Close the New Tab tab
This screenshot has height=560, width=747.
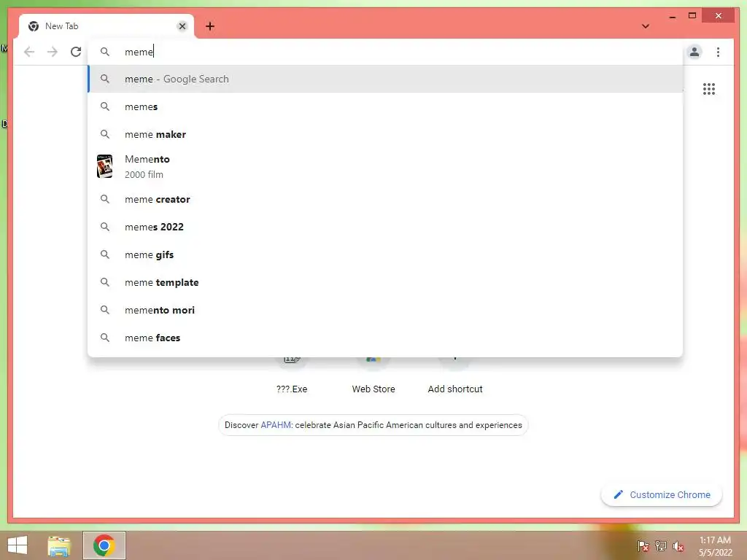[182, 26]
